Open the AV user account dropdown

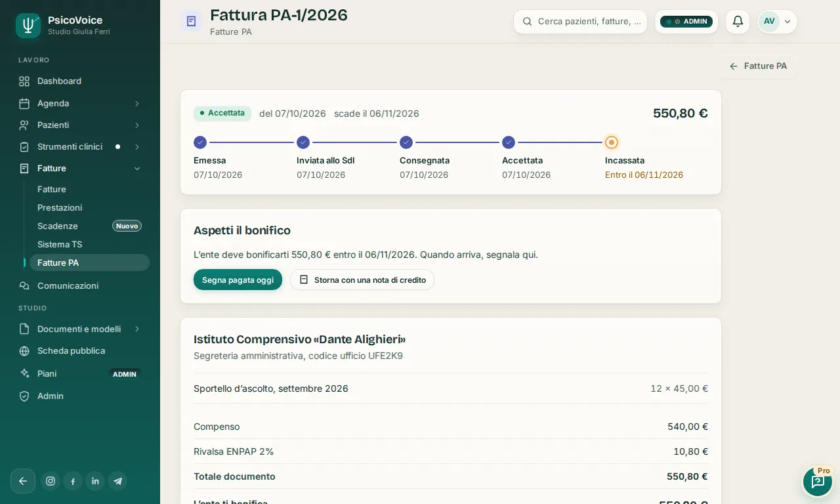(778, 22)
